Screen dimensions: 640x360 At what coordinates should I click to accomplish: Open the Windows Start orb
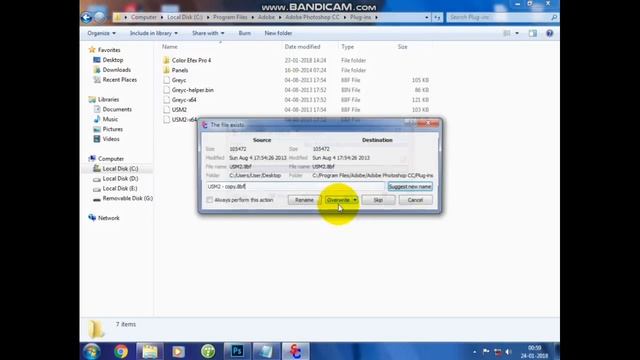point(91,351)
